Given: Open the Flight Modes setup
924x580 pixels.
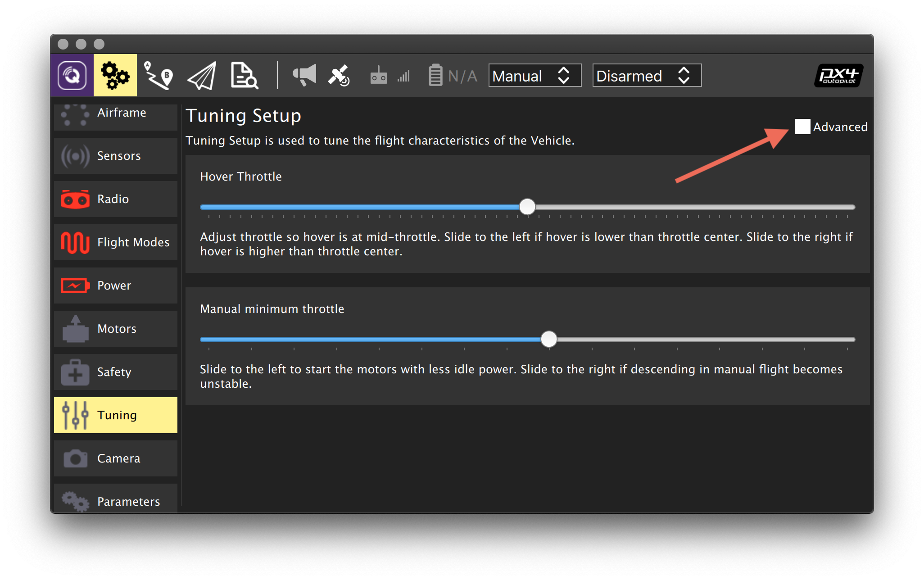Looking at the screenshot, I should tap(115, 242).
